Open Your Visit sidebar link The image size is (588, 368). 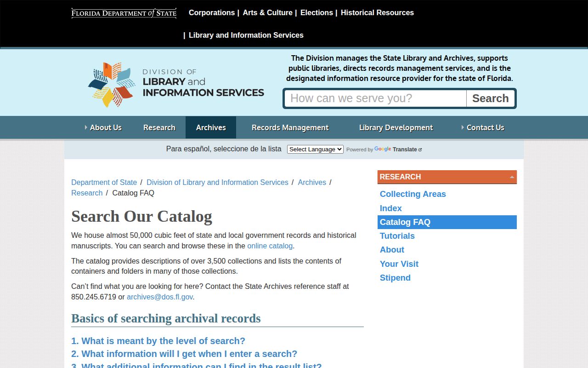point(399,264)
